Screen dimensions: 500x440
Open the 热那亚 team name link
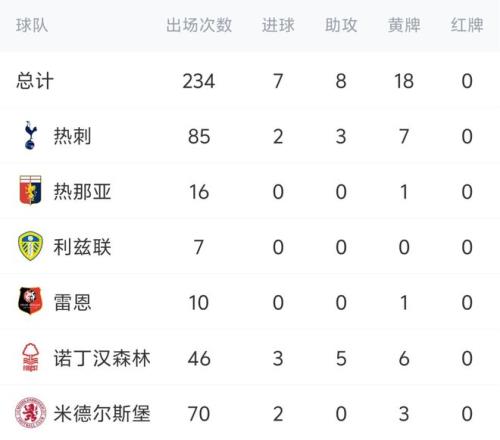pos(82,191)
